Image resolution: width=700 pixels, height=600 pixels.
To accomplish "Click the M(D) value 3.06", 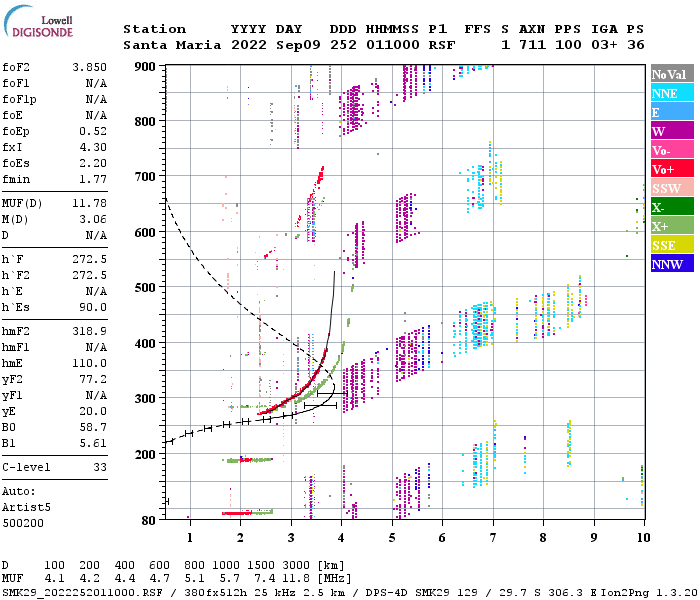I will (x=93, y=220).
